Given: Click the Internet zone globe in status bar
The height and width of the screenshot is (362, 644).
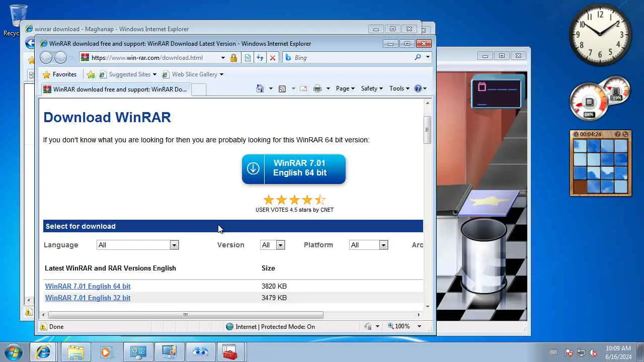Looking at the screenshot, I should coord(230,326).
